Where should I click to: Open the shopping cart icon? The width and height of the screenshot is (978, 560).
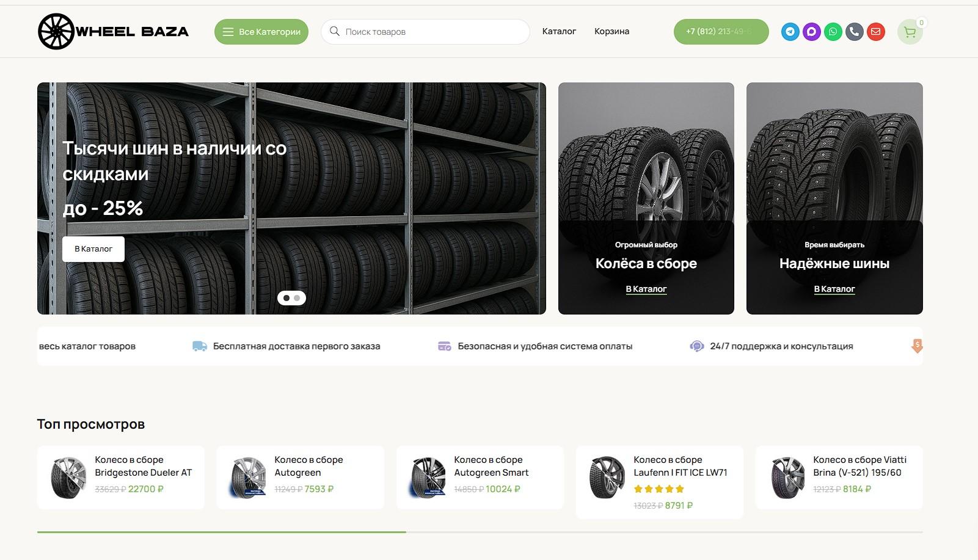click(x=910, y=31)
